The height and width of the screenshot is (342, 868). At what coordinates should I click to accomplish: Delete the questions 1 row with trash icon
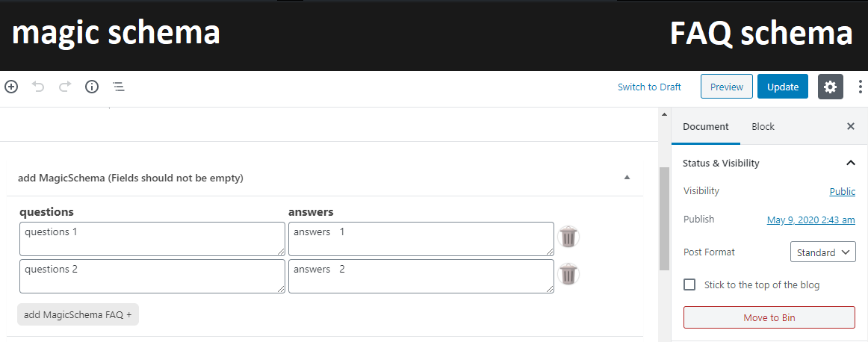(568, 237)
